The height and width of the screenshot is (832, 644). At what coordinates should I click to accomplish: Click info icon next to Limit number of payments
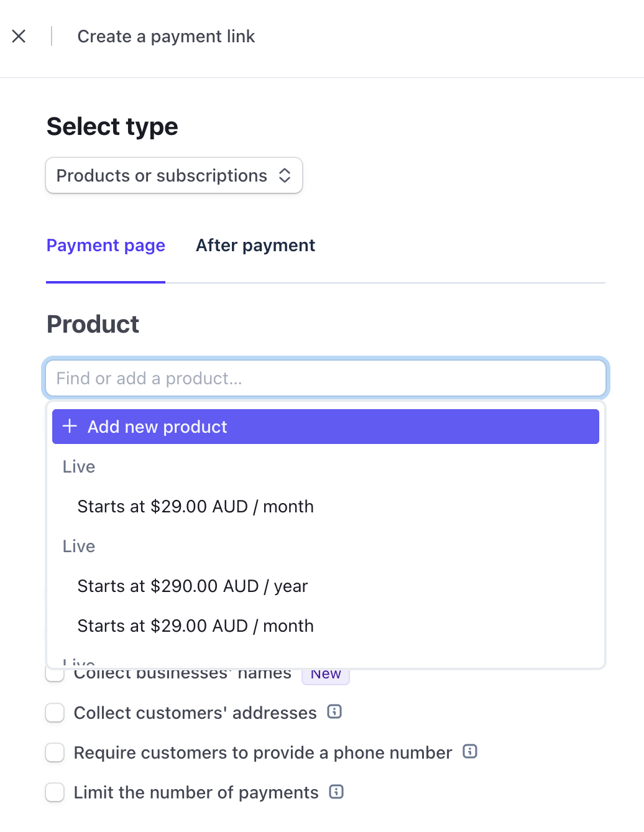pos(336,792)
